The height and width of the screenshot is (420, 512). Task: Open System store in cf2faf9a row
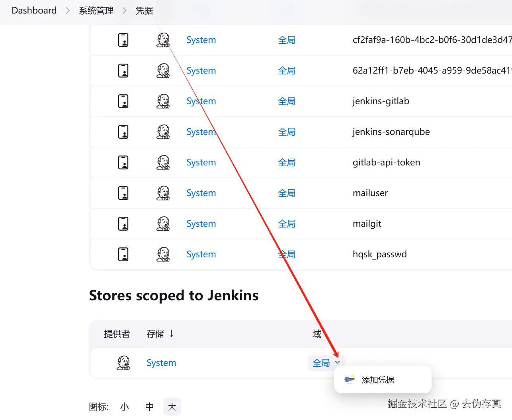click(201, 40)
